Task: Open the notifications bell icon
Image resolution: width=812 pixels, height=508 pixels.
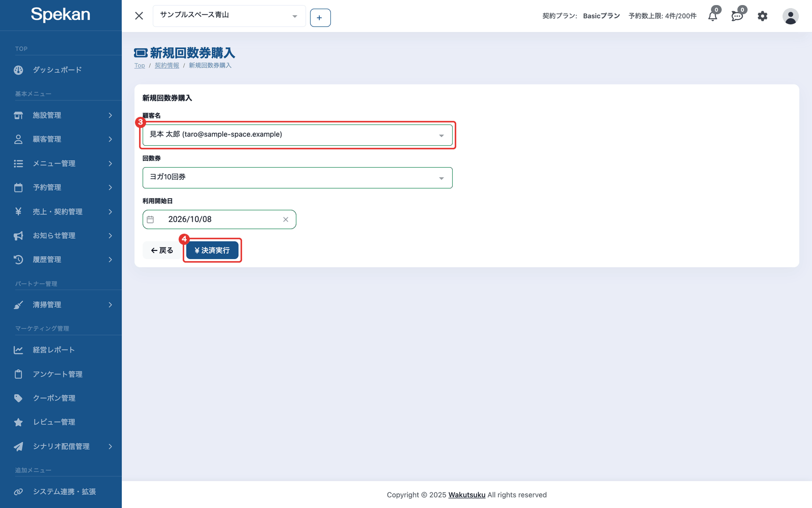Action: coord(713,16)
